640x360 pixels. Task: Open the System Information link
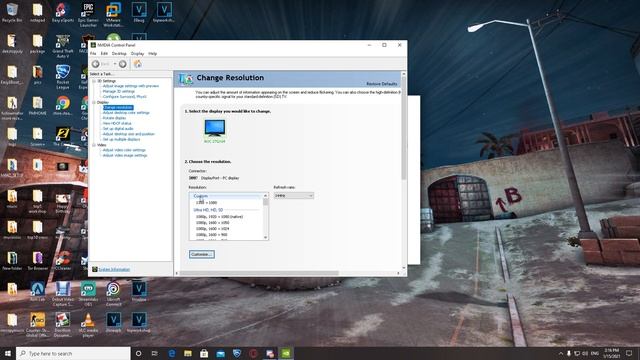pyautogui.click(x=114, y=269)
